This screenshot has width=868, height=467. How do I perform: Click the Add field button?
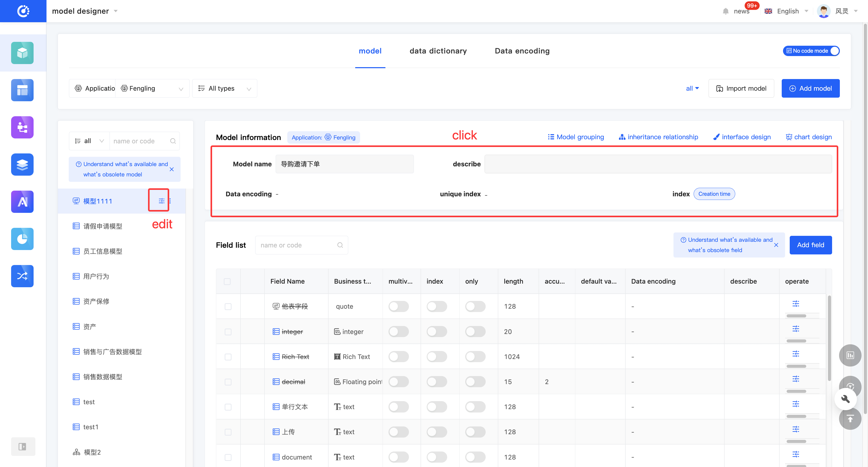(810, 245)
